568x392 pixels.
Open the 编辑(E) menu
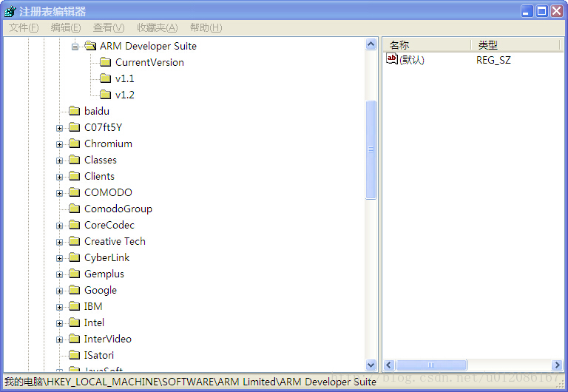[x=66, y=27]
